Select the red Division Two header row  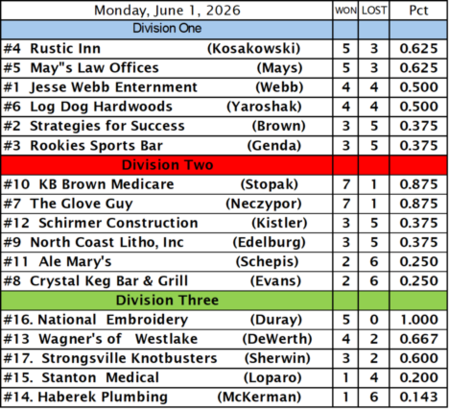coord(224,165)
